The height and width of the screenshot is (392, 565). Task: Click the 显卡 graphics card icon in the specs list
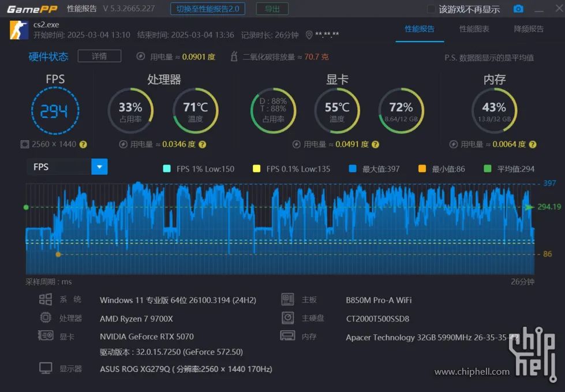pos(46,335)
